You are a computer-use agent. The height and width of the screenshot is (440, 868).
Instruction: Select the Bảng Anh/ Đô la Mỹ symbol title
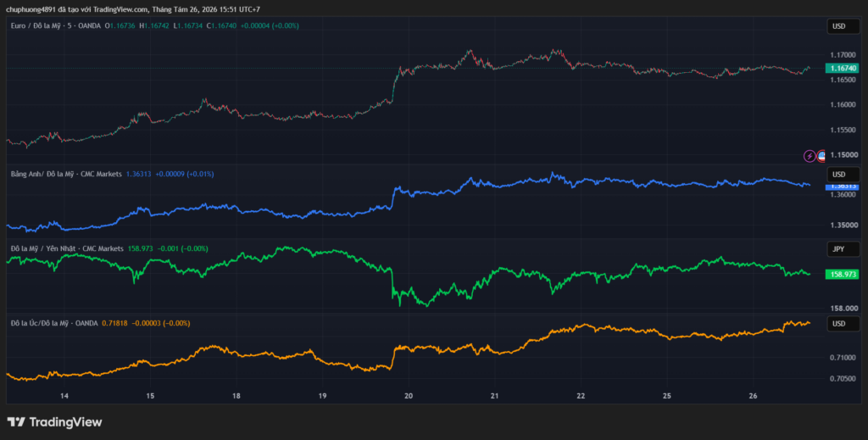point(66,174)
